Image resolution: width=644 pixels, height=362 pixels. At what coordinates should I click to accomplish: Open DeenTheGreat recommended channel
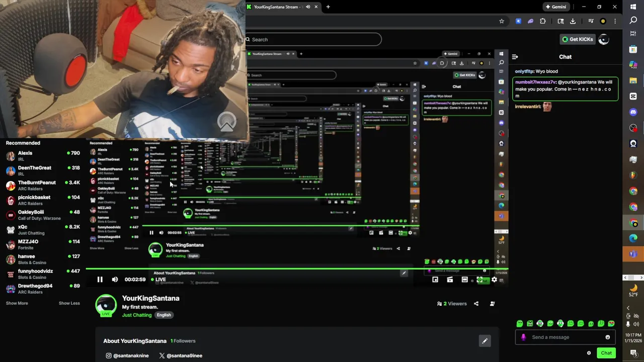click(x=43, y=170)
